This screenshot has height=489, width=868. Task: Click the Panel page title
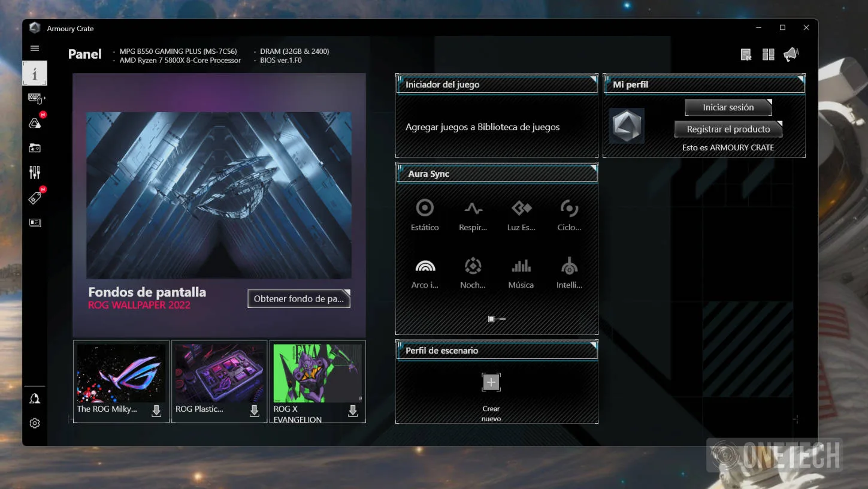(85, 54)
